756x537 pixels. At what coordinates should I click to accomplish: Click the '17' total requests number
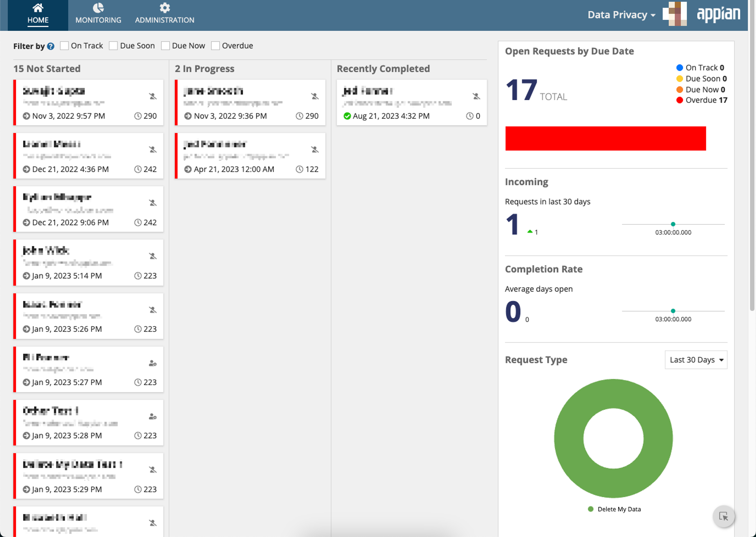[x=522, y=90]
